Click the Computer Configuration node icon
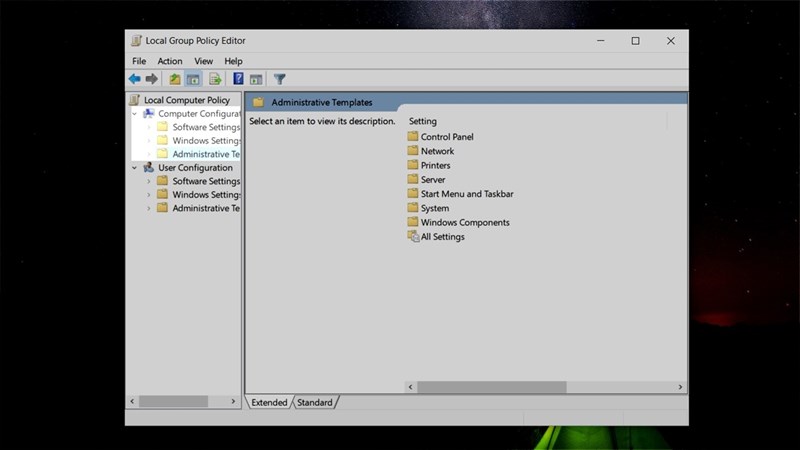This screenshot has height=450, width=800. click(148, 113)
